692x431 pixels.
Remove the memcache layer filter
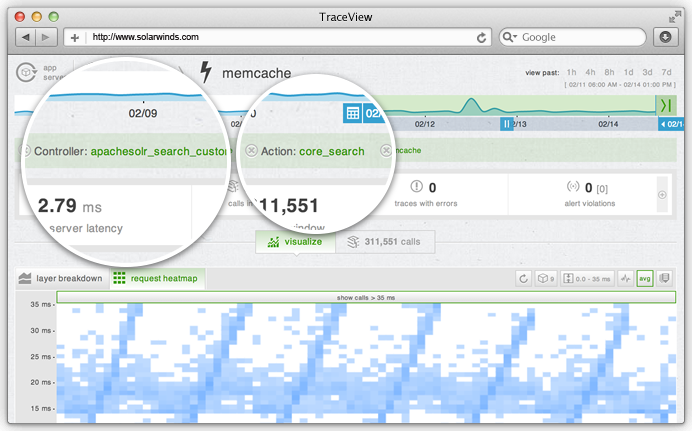386,150
